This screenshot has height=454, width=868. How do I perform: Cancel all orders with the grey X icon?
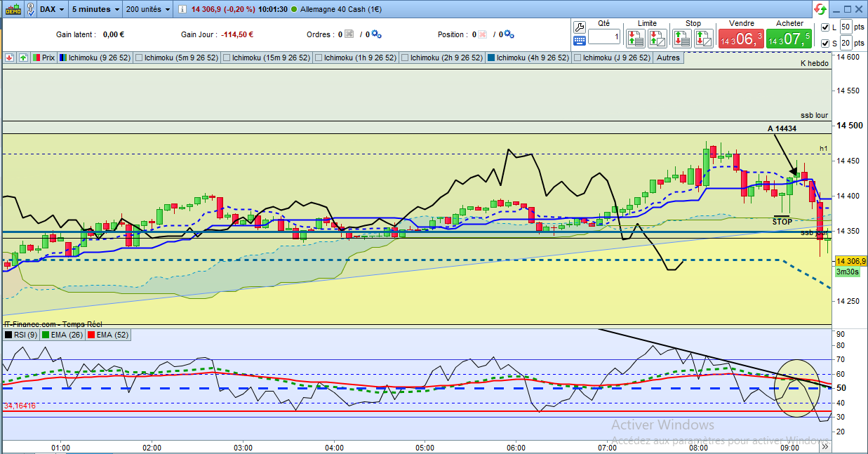coord(349,34)
